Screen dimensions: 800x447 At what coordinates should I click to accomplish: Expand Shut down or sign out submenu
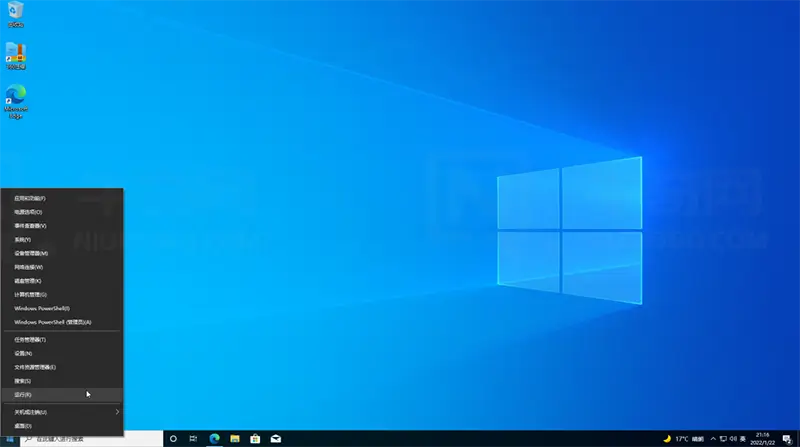click(62, 412)
